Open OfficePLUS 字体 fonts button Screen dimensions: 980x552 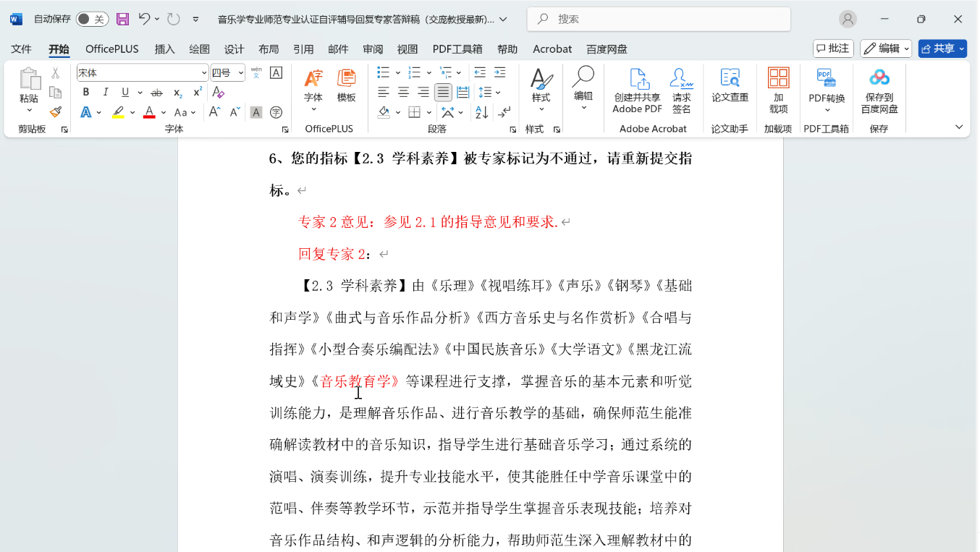click(313, 90)
